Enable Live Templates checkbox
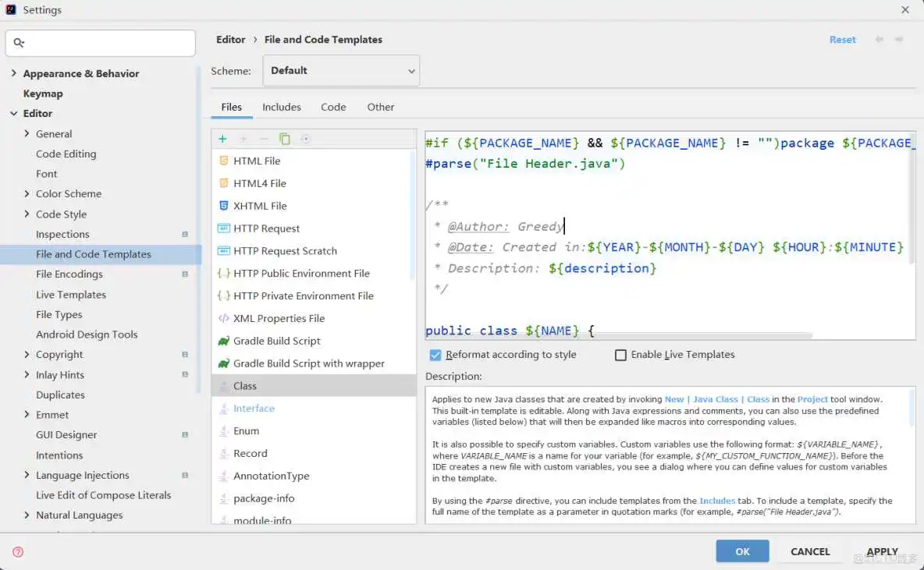The width and height of the screenshot is (924, 570). click(621, 355)
